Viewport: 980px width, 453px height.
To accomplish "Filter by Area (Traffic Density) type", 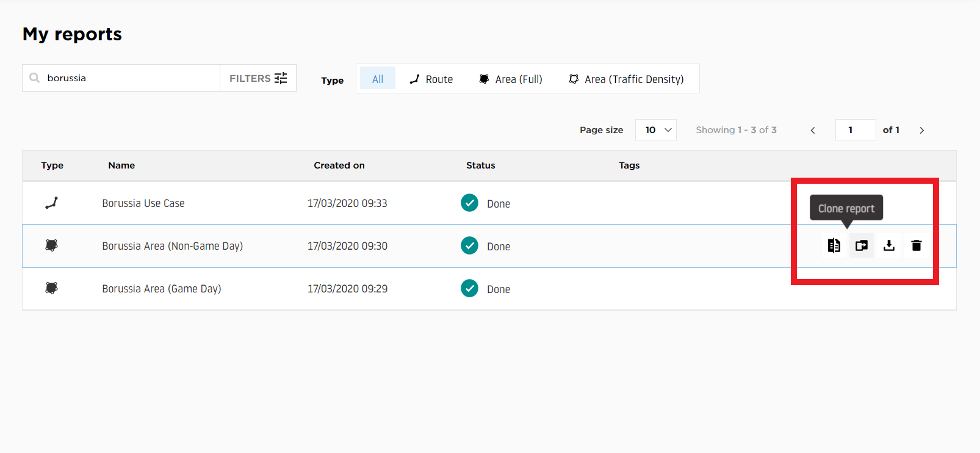I will (x=627, y=79).
